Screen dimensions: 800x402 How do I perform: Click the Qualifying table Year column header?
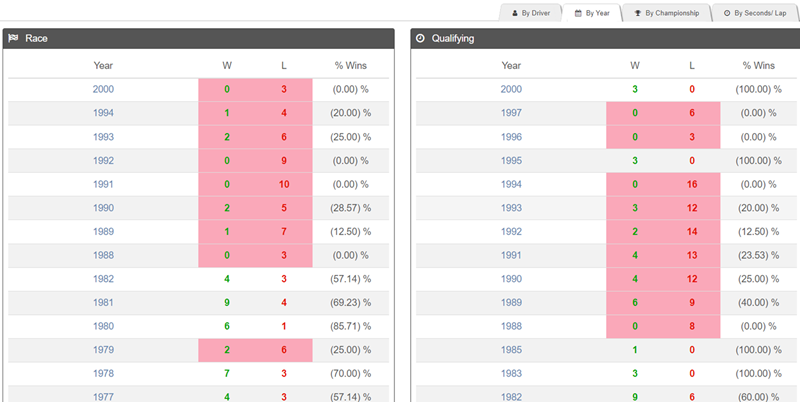coord(511,65)
